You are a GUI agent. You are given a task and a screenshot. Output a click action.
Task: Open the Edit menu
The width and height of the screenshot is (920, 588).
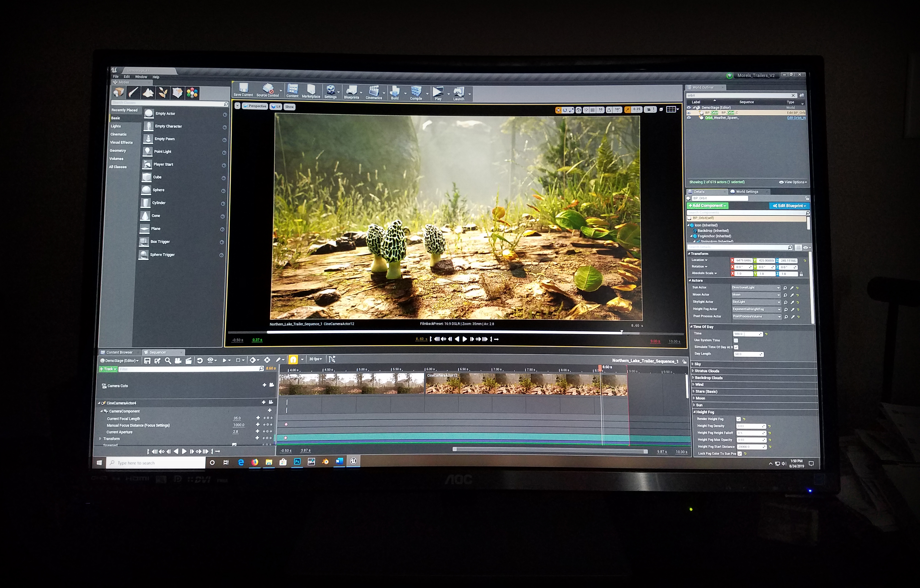click(127, 77)
